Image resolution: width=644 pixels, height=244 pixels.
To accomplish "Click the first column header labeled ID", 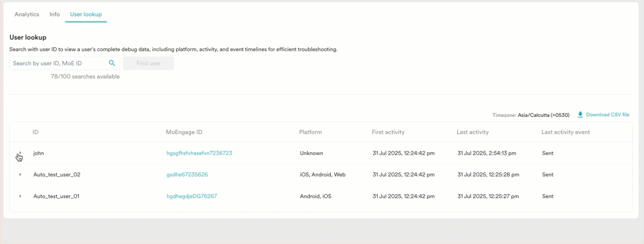I will [36, 132].
